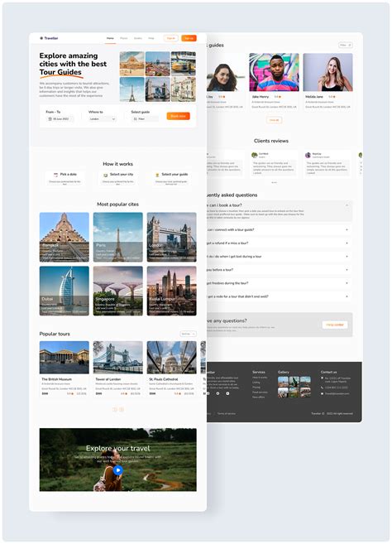Select the Places nav item

click(124, 38)
